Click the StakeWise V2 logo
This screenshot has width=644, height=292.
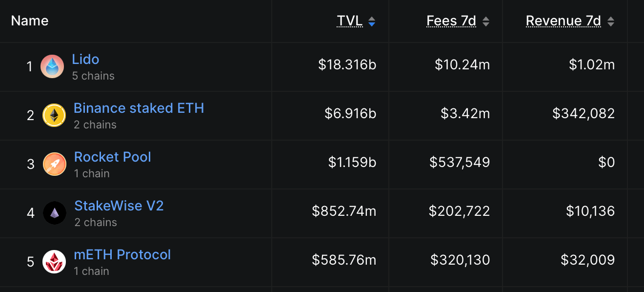tap(54, 212)
